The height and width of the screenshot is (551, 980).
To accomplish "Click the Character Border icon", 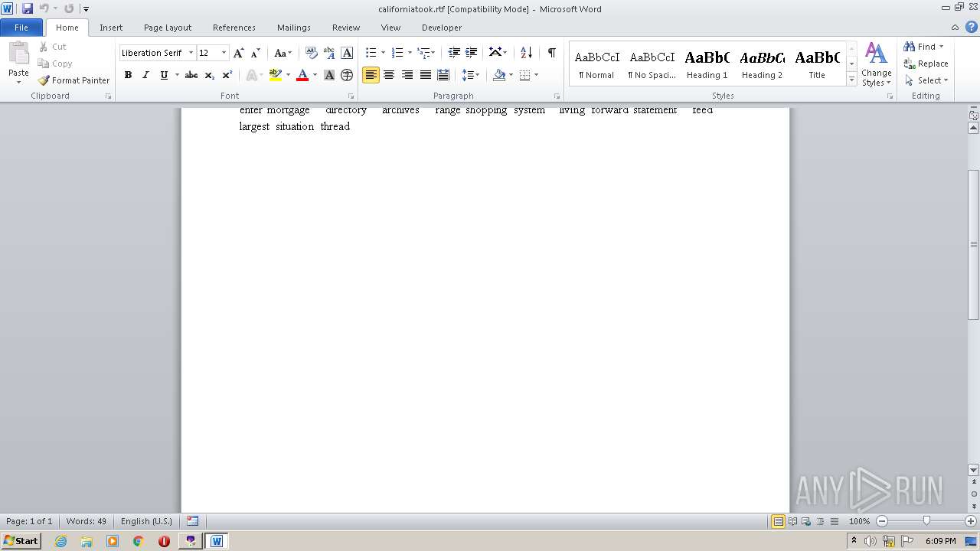I will 347,53.
